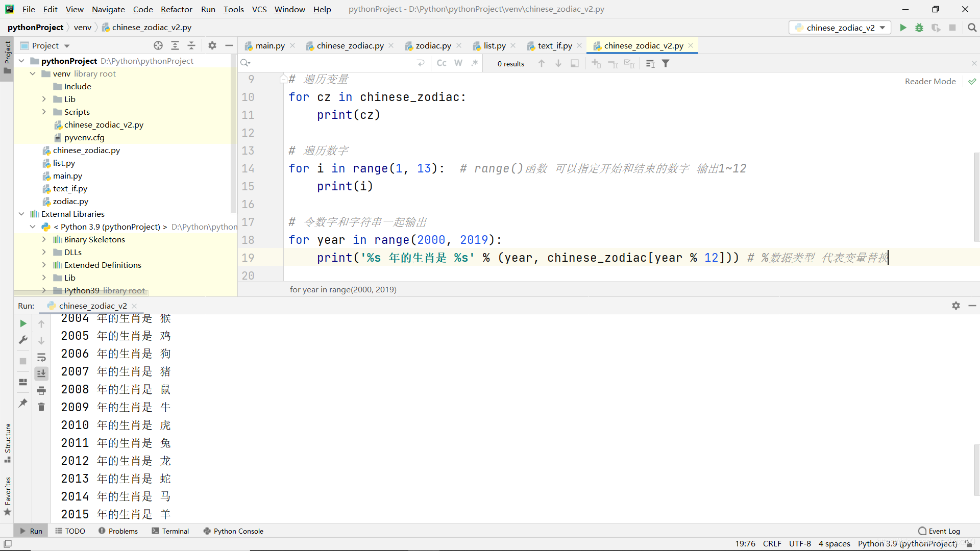
Task: Click CRLF line separator in status bar
Action: point(772,544)
